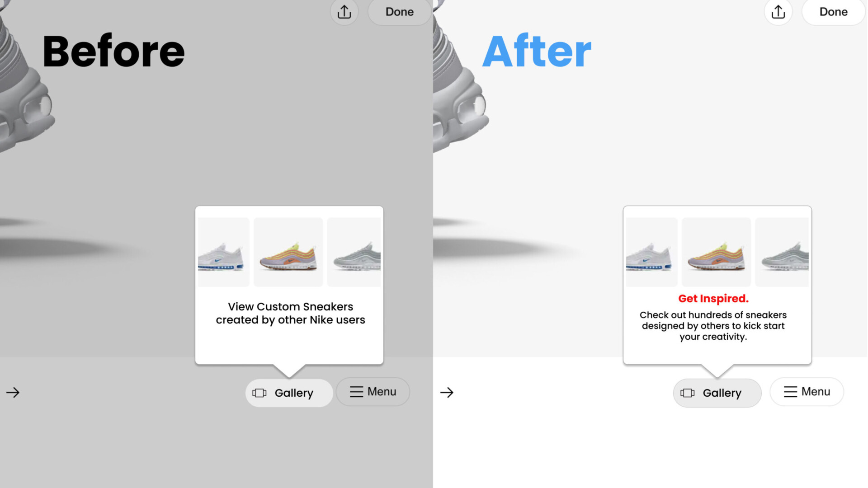Click the share icon in the Before screen
868x488 pixels.
(x=344, y=12)
